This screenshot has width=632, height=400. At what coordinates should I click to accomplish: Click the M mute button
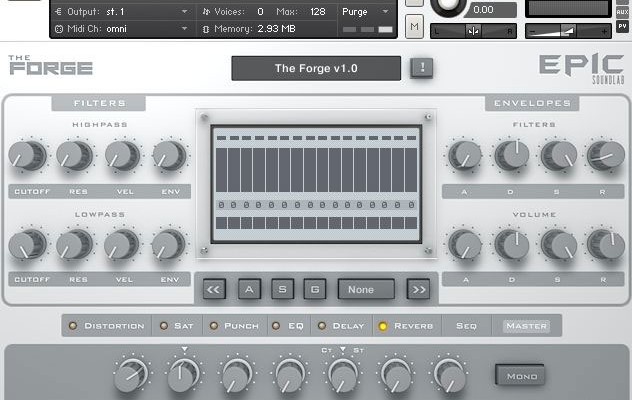pos(415,26)
